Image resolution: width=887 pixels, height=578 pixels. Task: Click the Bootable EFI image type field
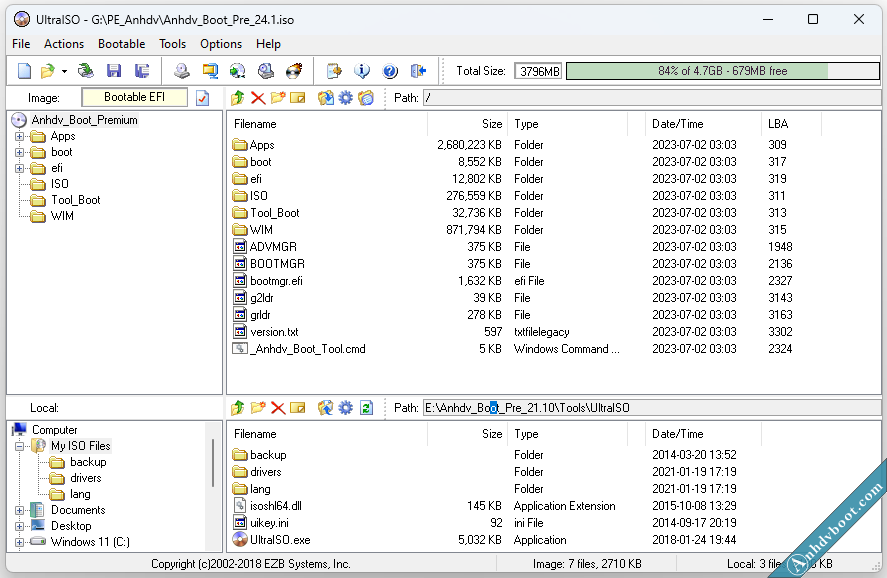point(133,98)
